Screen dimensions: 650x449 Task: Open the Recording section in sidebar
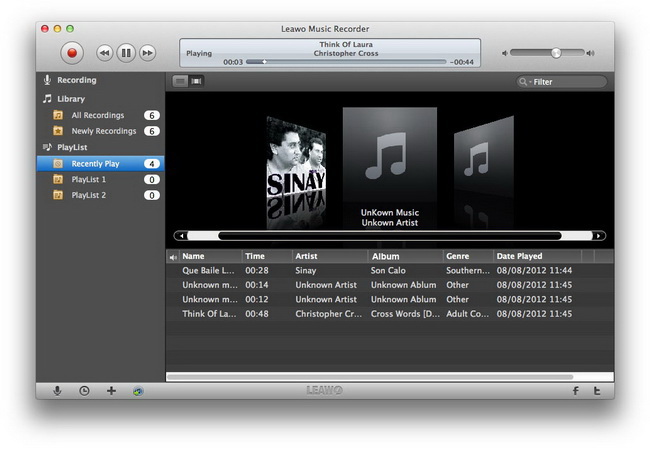click(x=77, y=80)
